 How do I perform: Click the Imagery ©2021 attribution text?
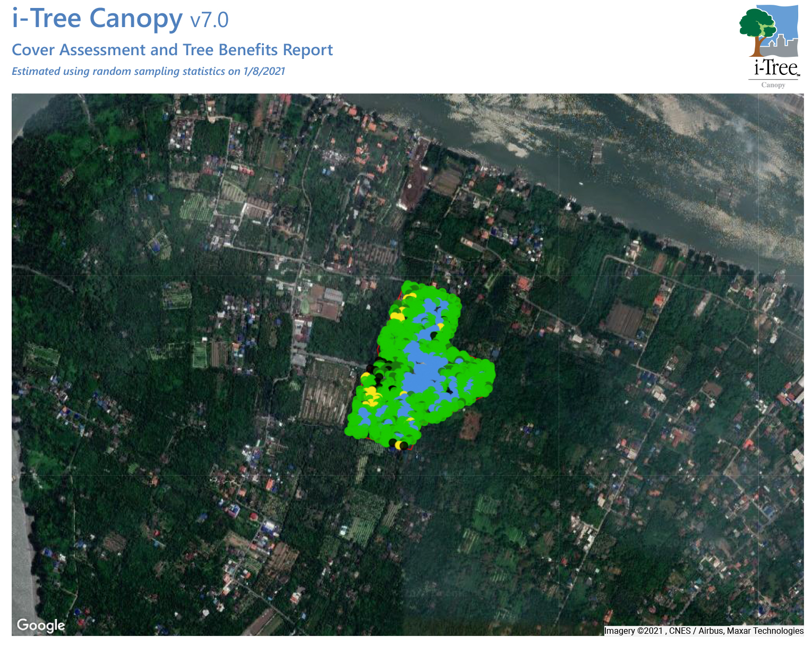[634, 631]
